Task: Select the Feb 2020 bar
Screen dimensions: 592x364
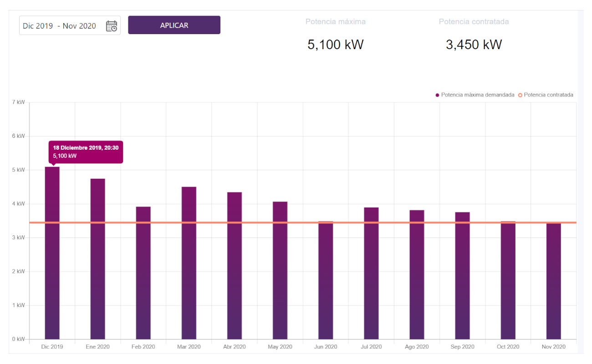Action: [143, 273]
